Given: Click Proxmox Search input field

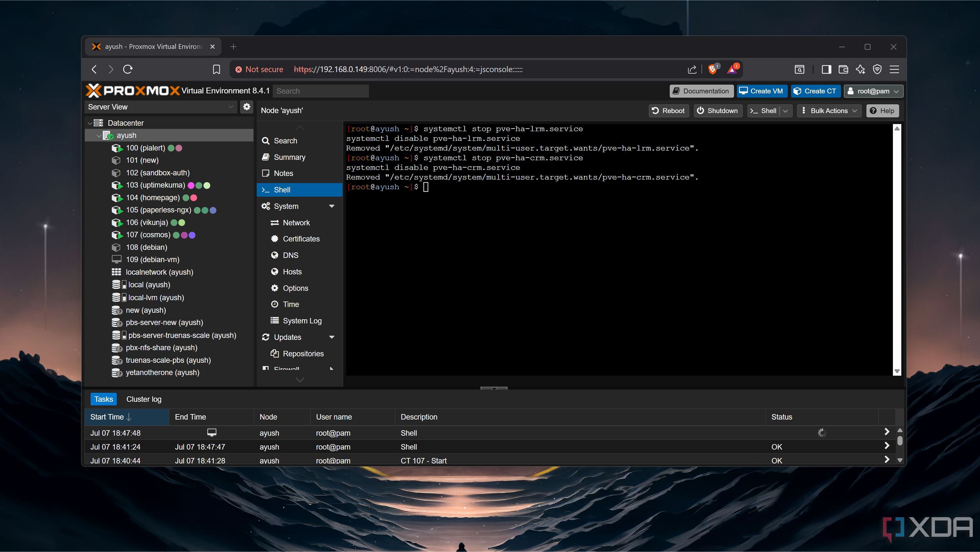Looking at the screenshot, I should point(321,91).
